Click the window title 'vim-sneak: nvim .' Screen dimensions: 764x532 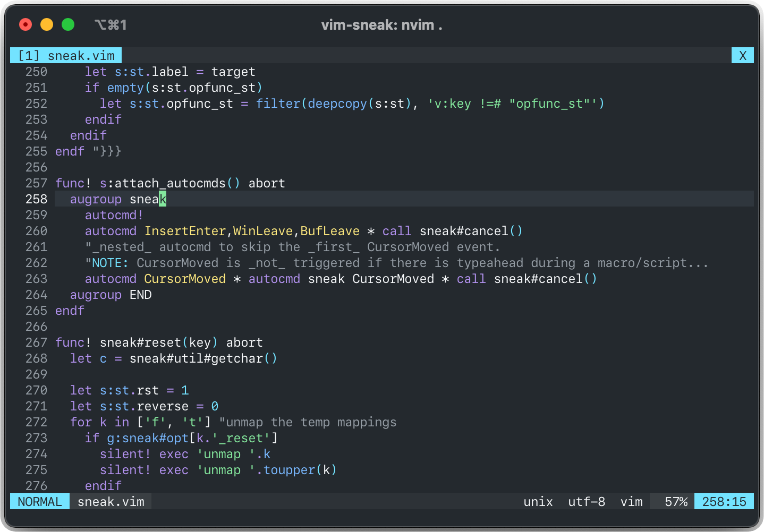381,25
